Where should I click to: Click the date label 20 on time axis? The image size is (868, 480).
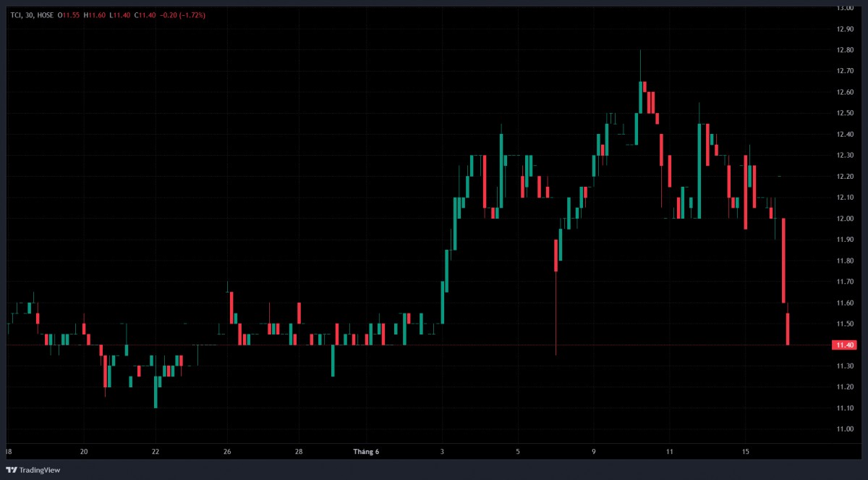click(x=84, y=452)
